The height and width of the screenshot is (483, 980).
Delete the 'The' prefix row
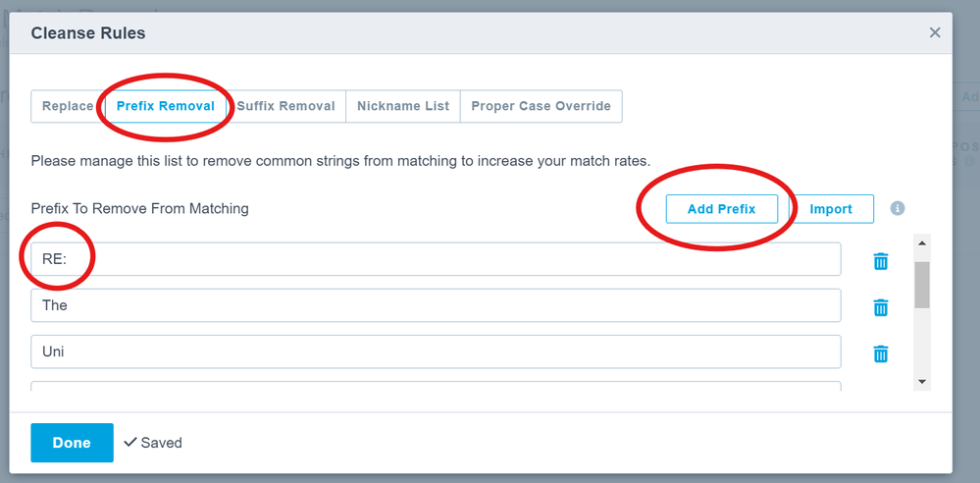pyautogui.click(x=881, y=307)
